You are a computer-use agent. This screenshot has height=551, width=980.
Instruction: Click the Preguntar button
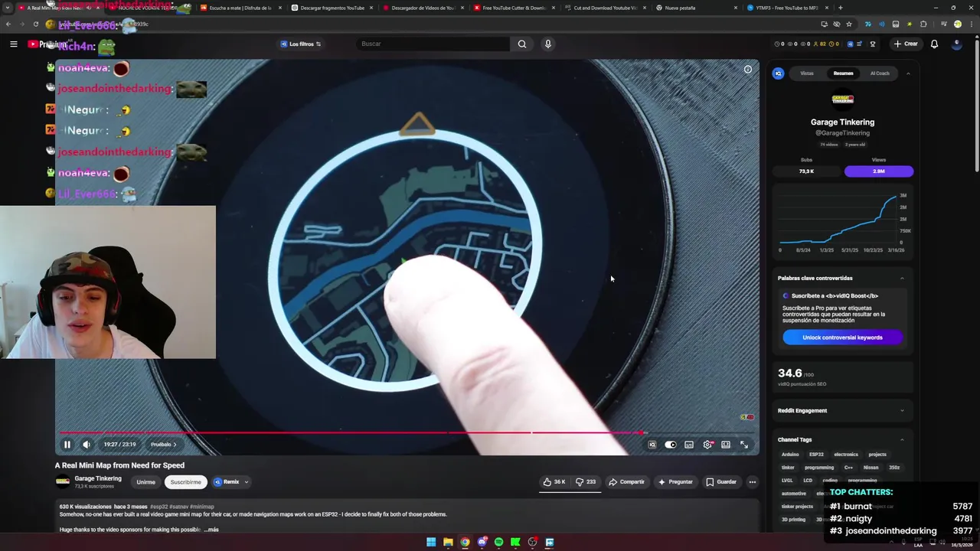coord(675,482)
